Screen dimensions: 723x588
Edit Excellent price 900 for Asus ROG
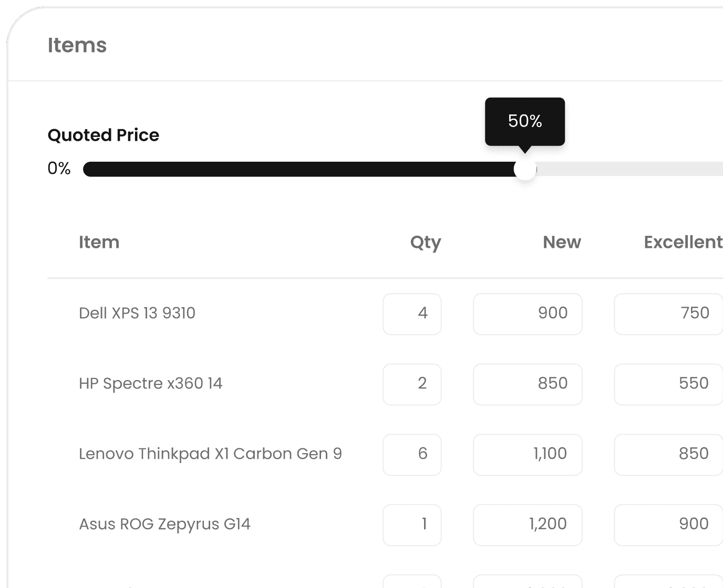point(668,525)
